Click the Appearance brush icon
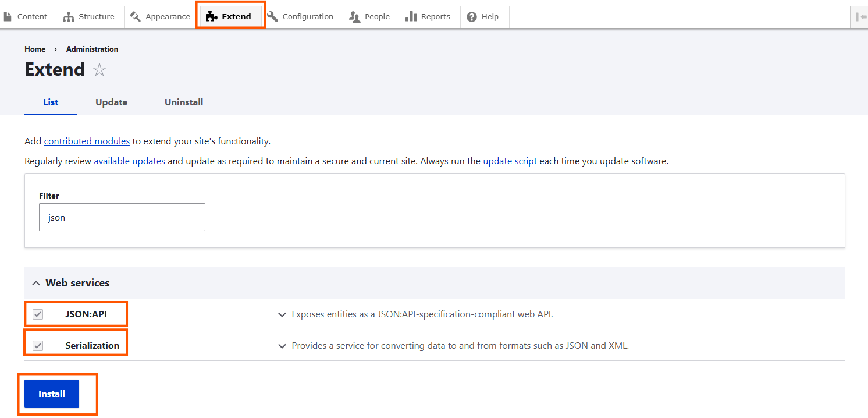This screenshot has height=418, width=868. click(136, 17)
